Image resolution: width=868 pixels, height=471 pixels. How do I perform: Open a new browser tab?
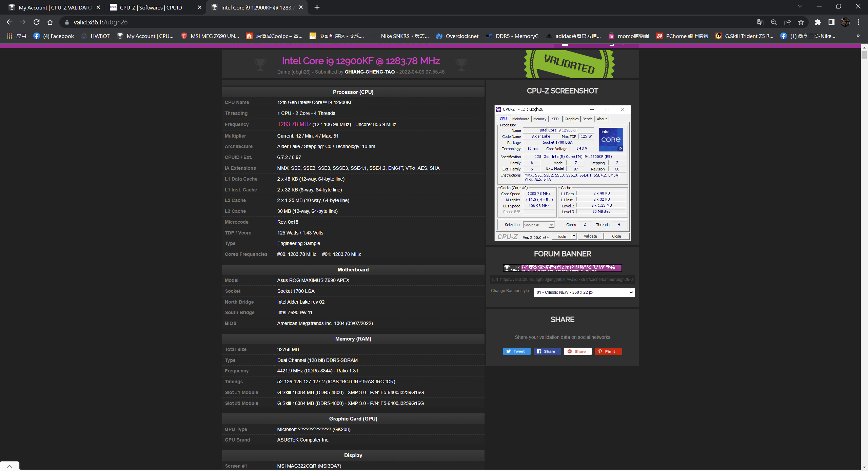tap(317, 7)
